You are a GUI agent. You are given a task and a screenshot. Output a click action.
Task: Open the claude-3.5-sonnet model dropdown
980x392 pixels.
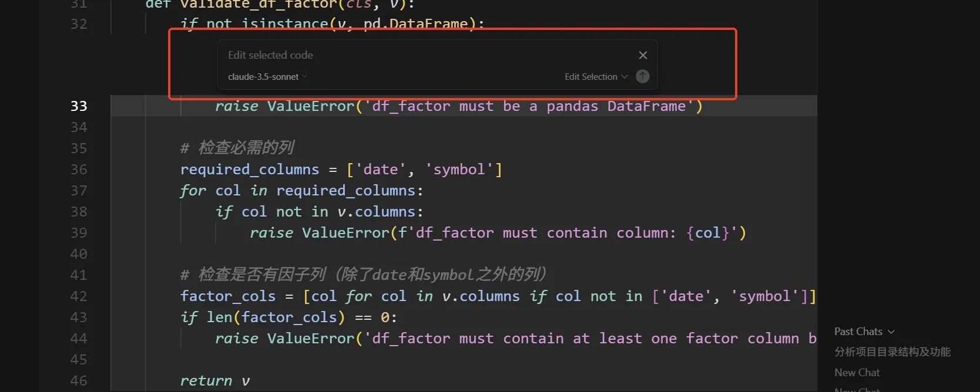(x=267, y=77)
